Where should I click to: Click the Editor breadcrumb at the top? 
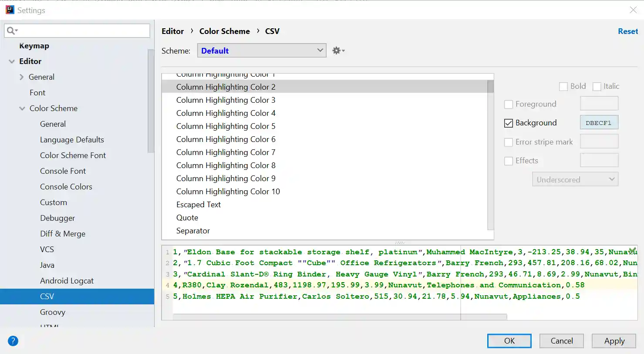172,31
